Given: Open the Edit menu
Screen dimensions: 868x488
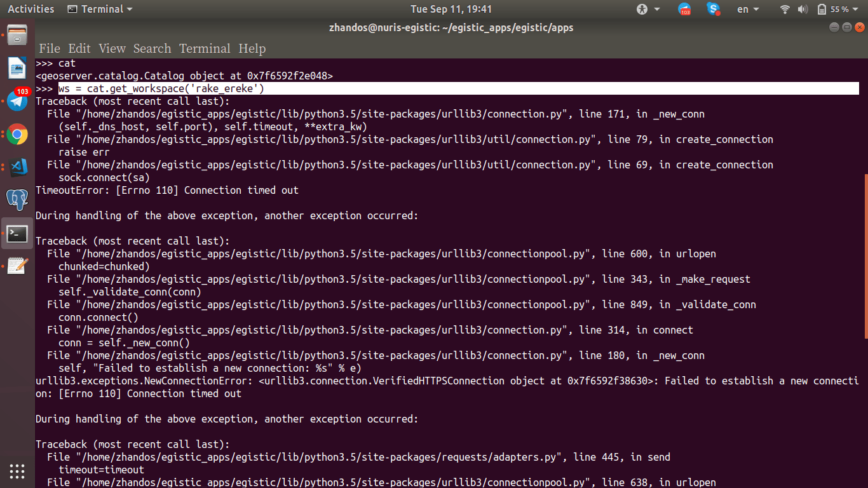Looking at the screenshot, I should [79, 48].
